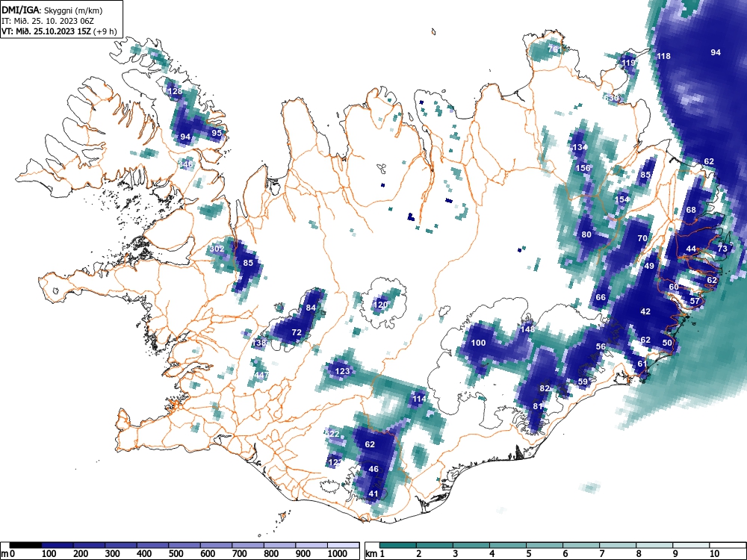
Task: Click the visibility value '41' on the map
Action: coord(373,494)
